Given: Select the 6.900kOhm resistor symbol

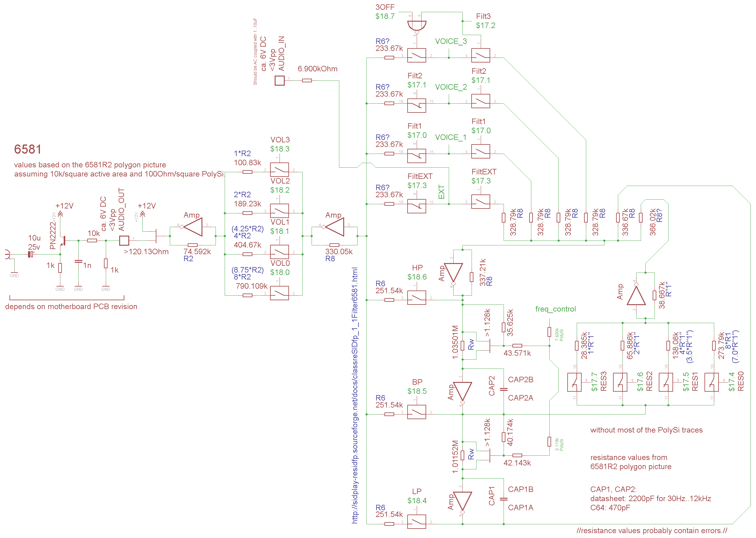Looking at the screenshot, I should coord(307,80).
